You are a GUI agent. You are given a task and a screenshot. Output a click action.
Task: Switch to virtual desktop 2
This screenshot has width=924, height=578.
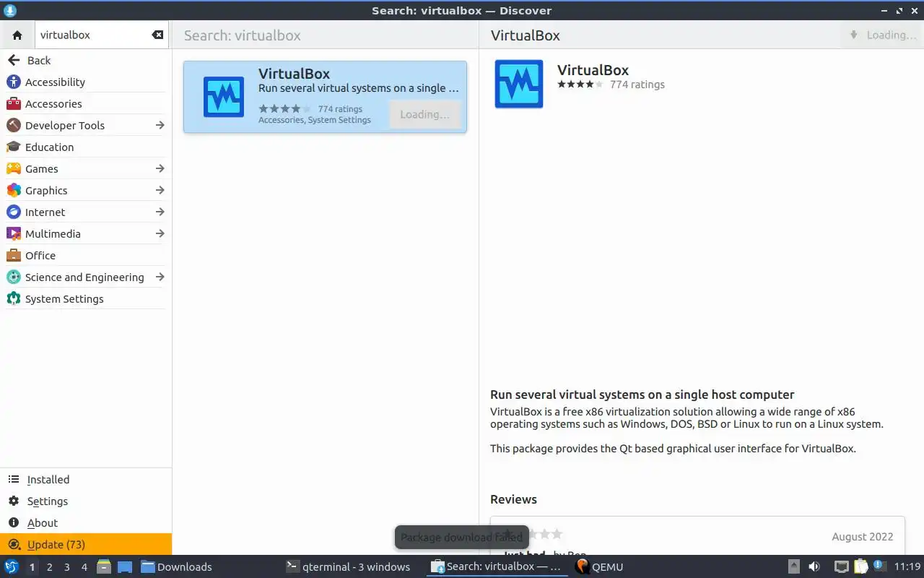point(49,566)
